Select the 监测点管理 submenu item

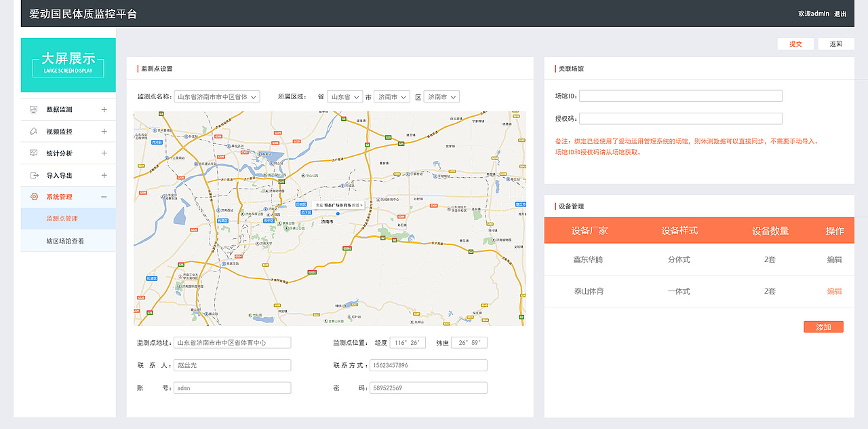point(68,219)
